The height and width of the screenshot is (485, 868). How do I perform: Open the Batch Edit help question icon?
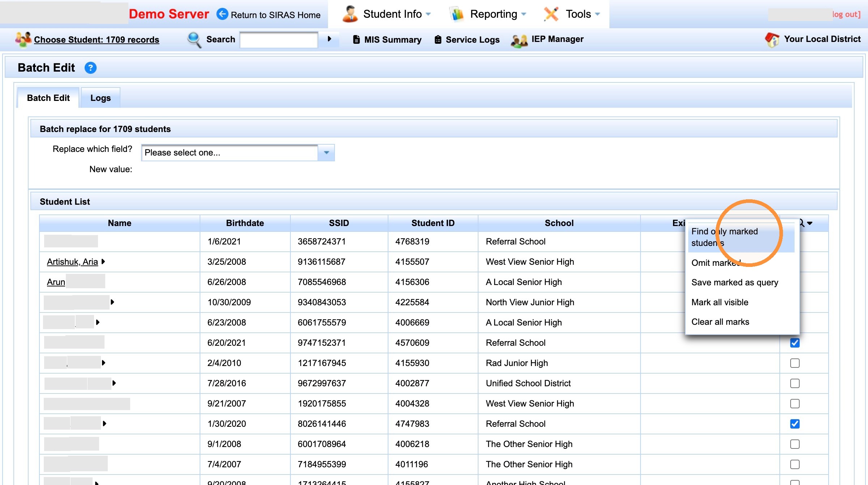(90, 68)
